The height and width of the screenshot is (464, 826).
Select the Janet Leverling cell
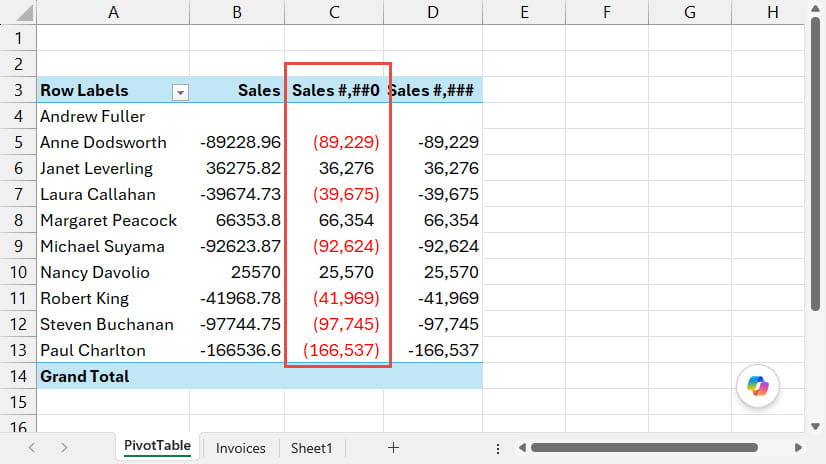(113, 168)
